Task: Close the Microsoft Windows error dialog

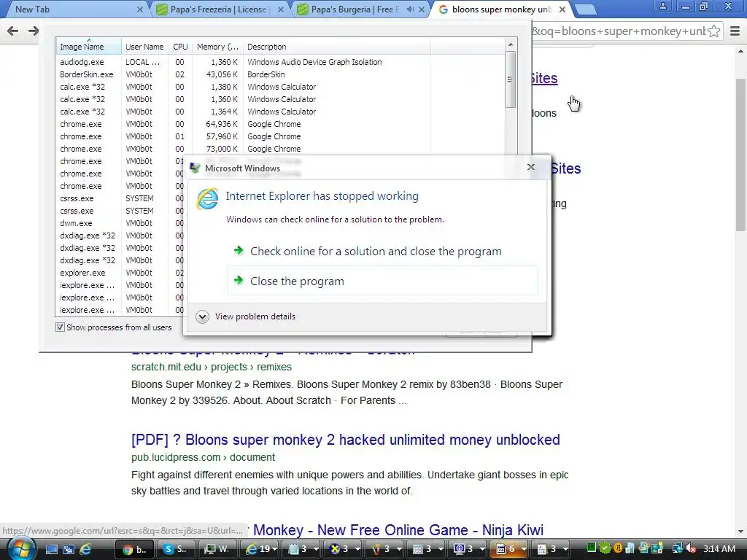Action: (531, 167)
